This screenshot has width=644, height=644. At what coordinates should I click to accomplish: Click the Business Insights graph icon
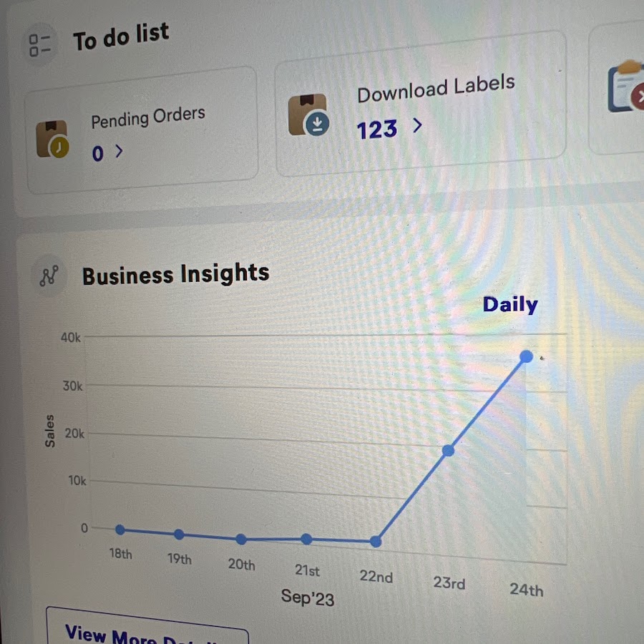(49, 275)
